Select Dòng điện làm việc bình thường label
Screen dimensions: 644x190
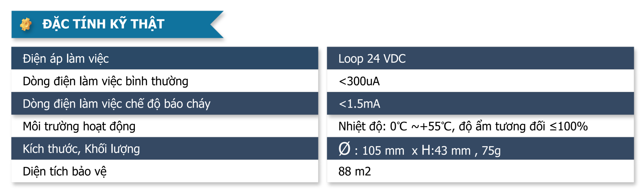[105, 81]
